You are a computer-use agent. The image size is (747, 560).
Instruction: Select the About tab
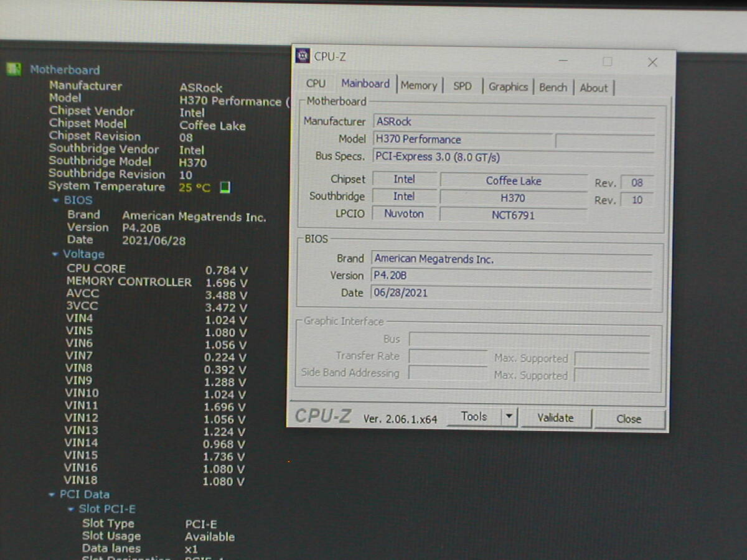(x=593, y=88)
